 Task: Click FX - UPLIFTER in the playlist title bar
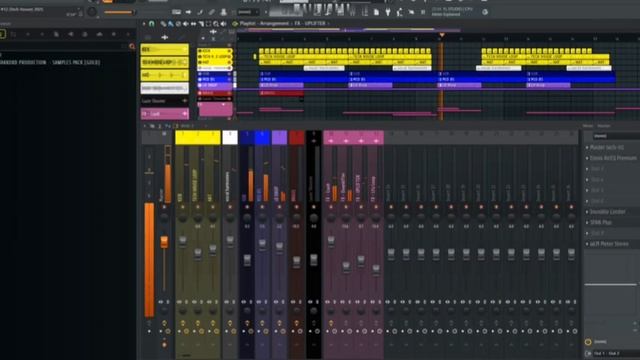(310, 24)
